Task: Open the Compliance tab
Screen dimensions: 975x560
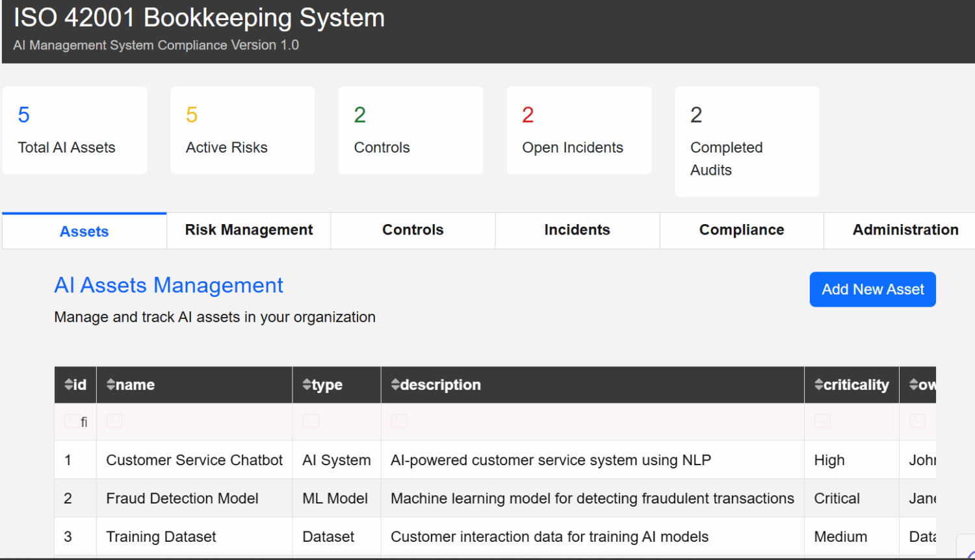Action: click(742, 230)
